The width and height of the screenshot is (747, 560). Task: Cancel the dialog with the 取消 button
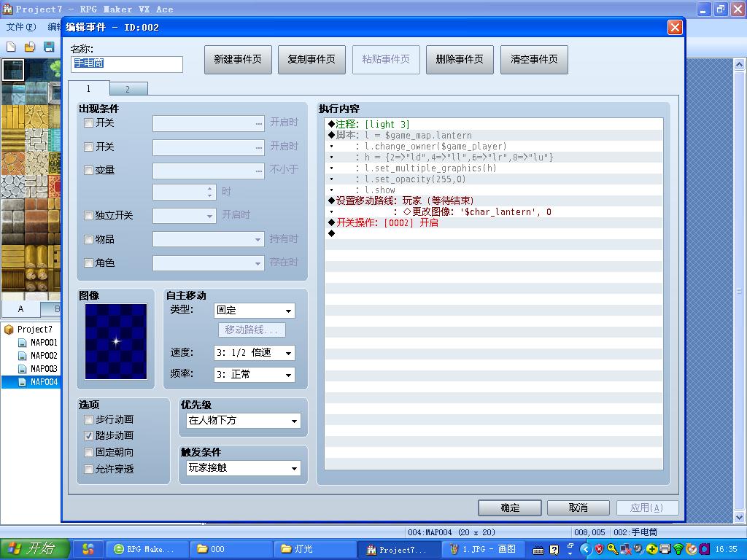pos(578,508)
